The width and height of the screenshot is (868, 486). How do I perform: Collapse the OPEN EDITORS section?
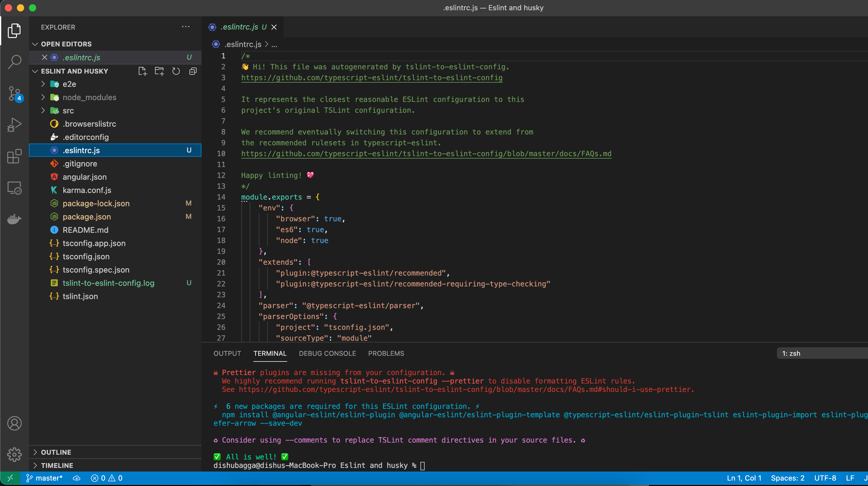66,44
